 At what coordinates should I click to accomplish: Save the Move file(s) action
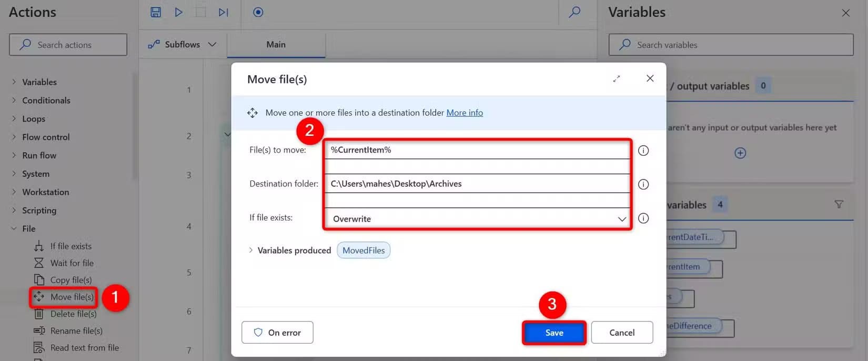coord(554,333)
